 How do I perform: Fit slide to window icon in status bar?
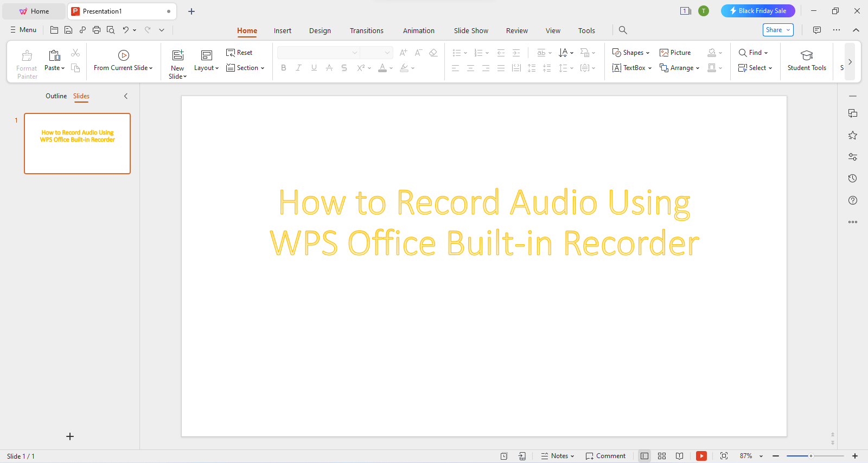(x=724, y=456)
